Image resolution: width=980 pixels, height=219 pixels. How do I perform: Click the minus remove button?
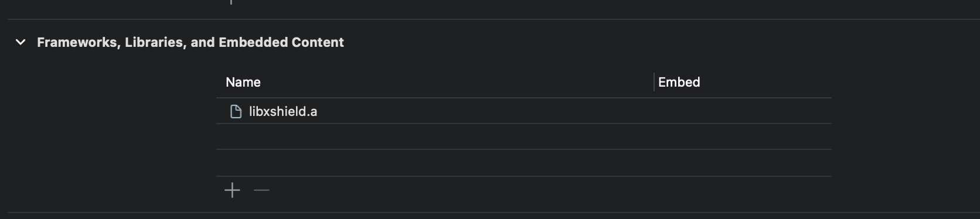pyautogui.click(x=261, y=190)
